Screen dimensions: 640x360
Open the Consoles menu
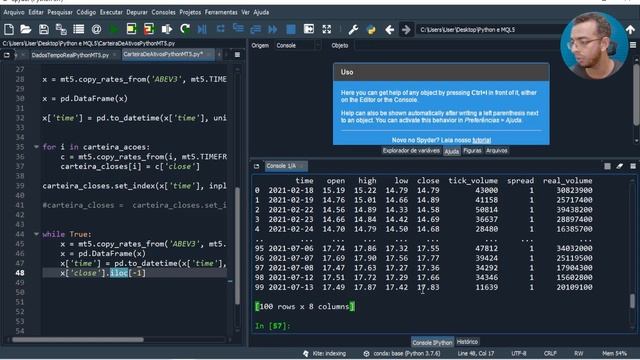tap(163, 12)
